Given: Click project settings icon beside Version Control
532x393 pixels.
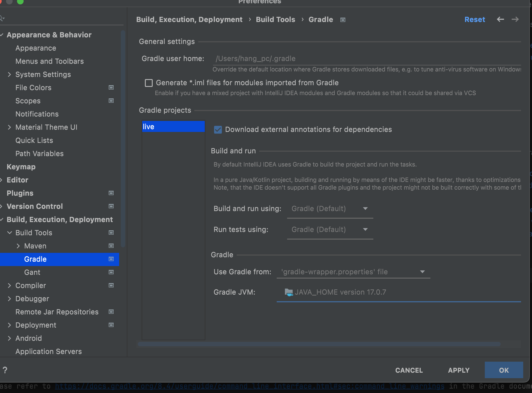Looking at the screenshot, I should (111, 206).
